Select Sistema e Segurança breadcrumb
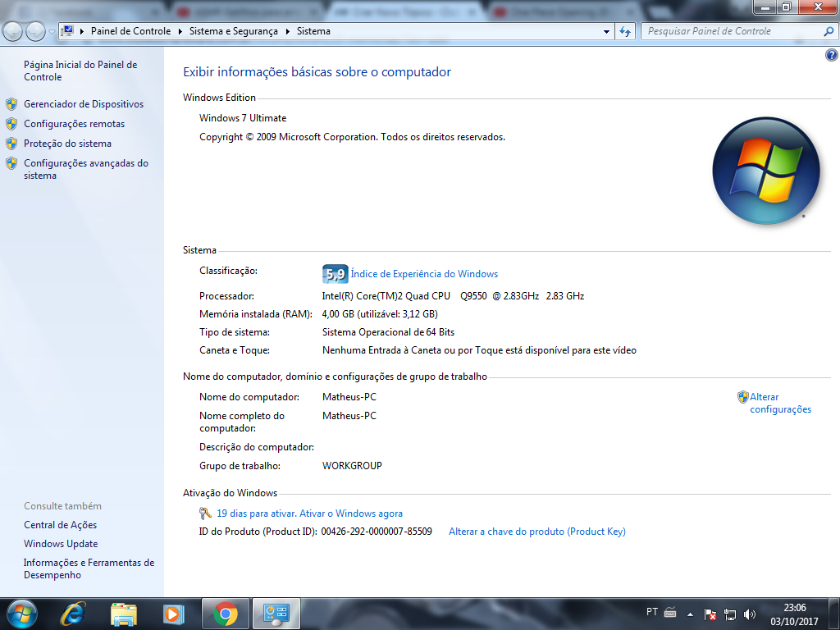840x630 pixels. (x=234, y=31)
